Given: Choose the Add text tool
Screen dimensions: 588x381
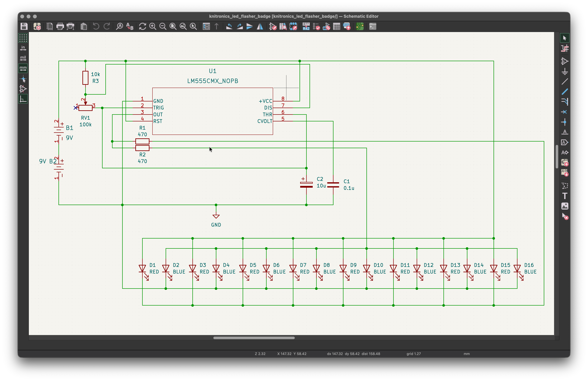Looking at the screenshot, I should (565, 196).
